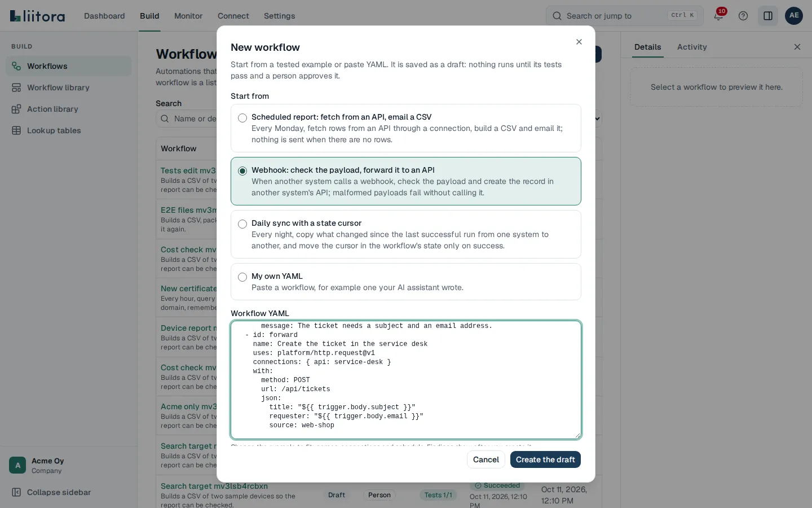The width and height of the screenshot is (812, 508).
Task: Click the Person approval badge
Action: (x=379, y=495)
